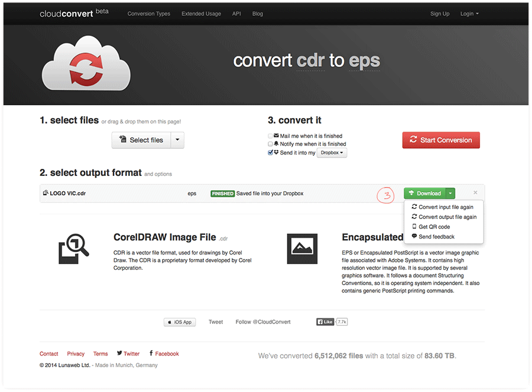Click the eps format in the headline
The width and height of the screenshot is (532, 392).
click(364, 61)
